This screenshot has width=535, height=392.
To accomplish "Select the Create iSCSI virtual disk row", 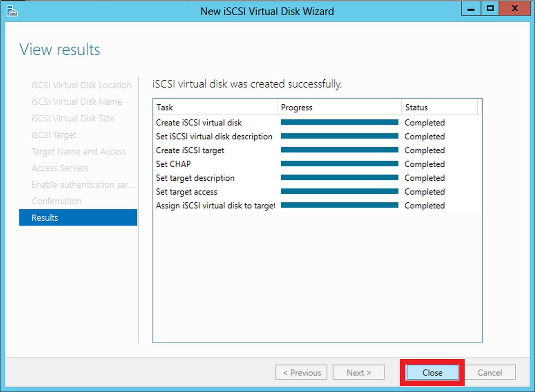I will click(x=199, y=123).
